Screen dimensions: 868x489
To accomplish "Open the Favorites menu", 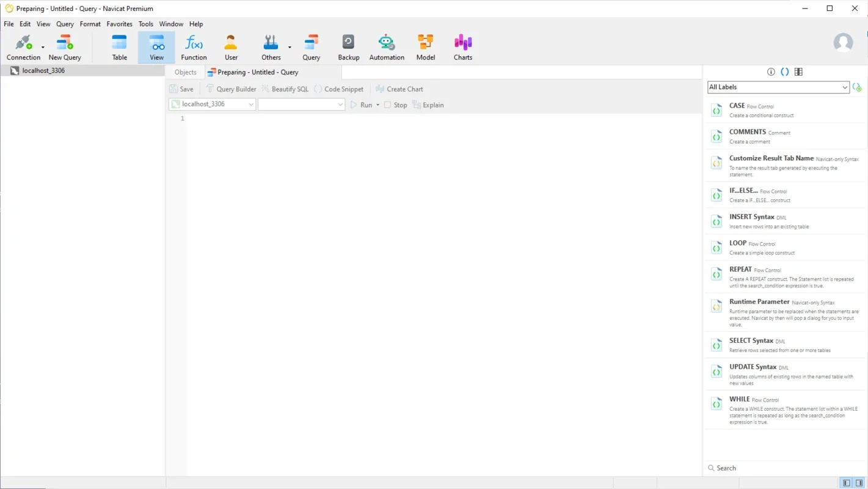I will pos(120,24).
